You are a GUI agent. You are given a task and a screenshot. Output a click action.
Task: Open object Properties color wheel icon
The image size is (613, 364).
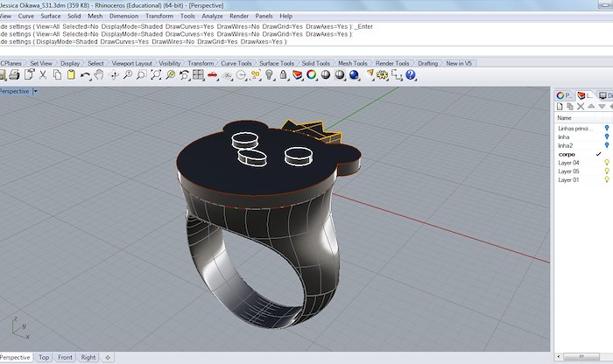[311, 74]
